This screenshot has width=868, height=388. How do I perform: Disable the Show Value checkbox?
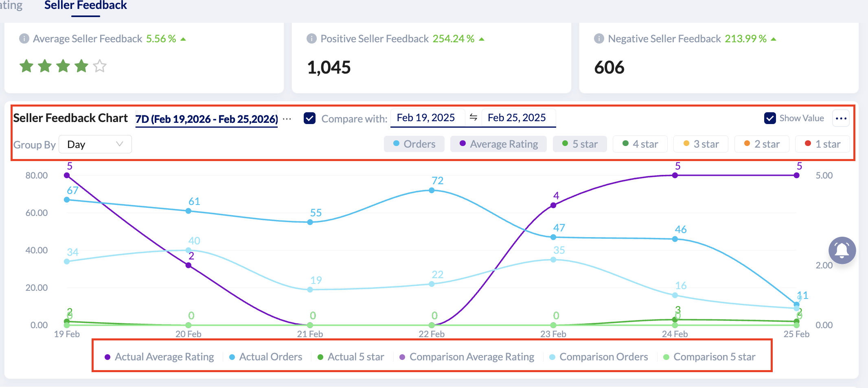tap(770, 118)
